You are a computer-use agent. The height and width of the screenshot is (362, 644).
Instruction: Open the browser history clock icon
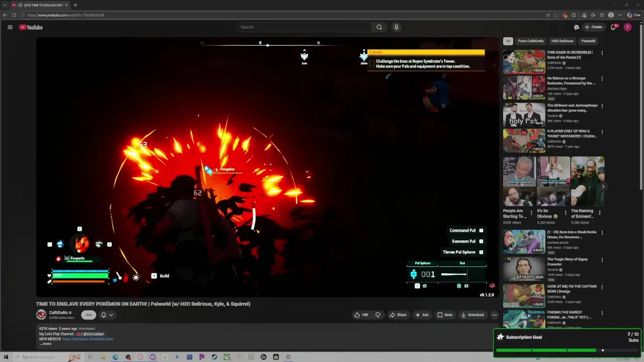pos(602,15)
